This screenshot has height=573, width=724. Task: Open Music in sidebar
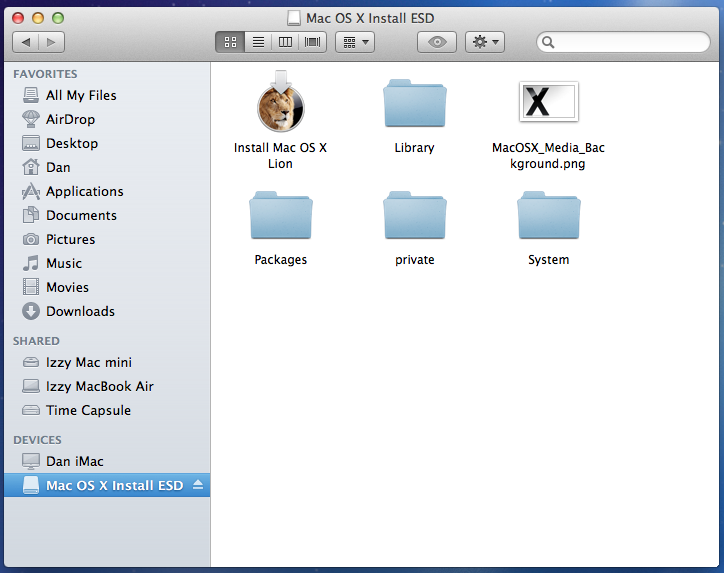[107, 263]
